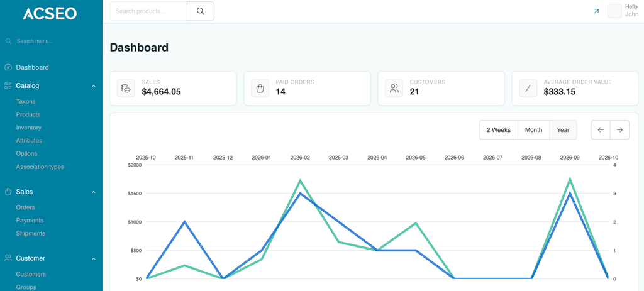Open Options in the Catalog menu
The image size is (644, 291).
(26, 153)
